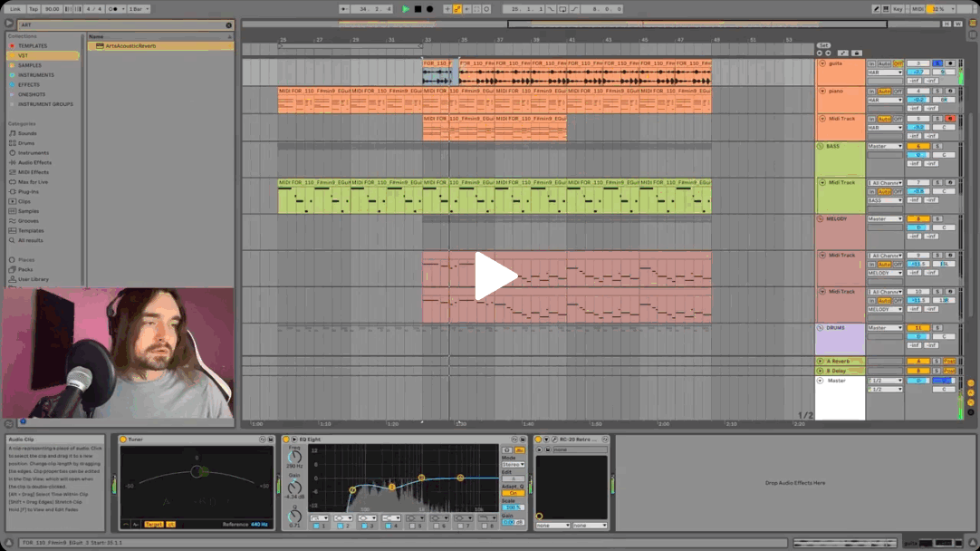
Task: Toggle the arrangement Loop switch
Action: [562, 9]
